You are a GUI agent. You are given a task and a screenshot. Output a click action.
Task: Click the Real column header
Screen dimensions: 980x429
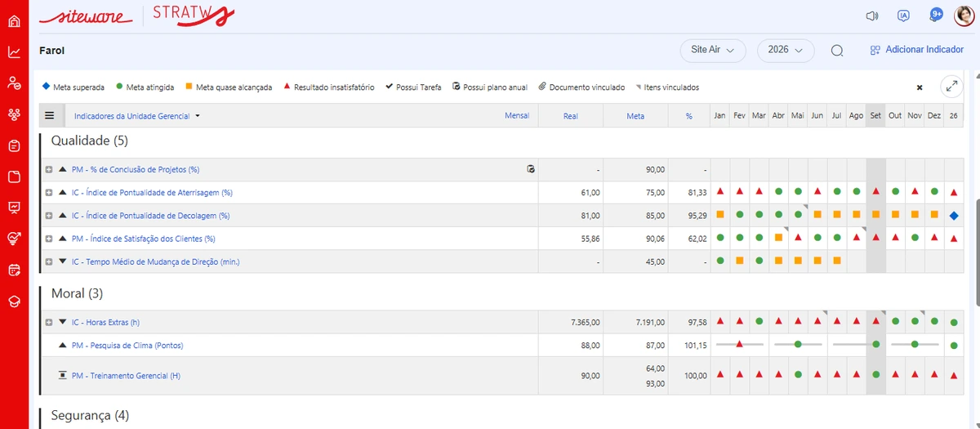click(x=571, y=116)
